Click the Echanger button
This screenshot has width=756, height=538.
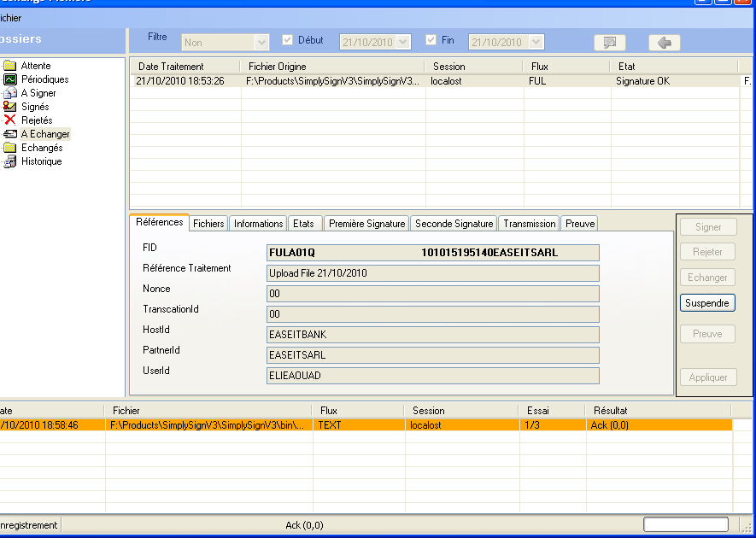tap(708, 278)
